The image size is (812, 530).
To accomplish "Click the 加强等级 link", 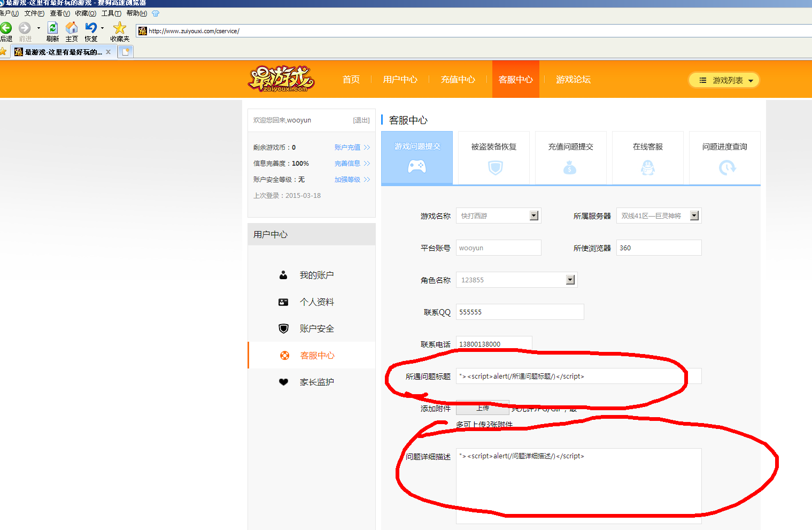I will pos(352,179).
